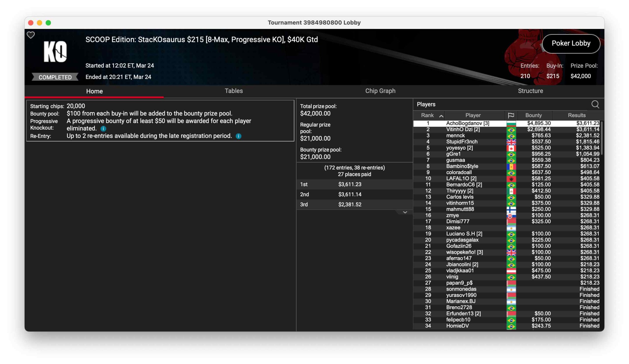The image size is (629, 364).
Task: Click AchoBogdanov's Bulgarian flag icon
Action: (511, 123)
